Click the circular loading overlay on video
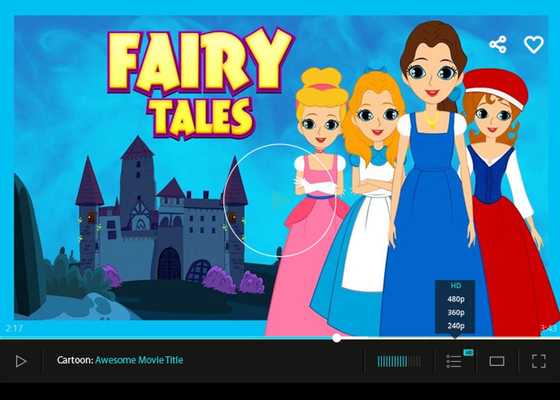This screenshot has width=560, height=400. (x=279, y=200)
